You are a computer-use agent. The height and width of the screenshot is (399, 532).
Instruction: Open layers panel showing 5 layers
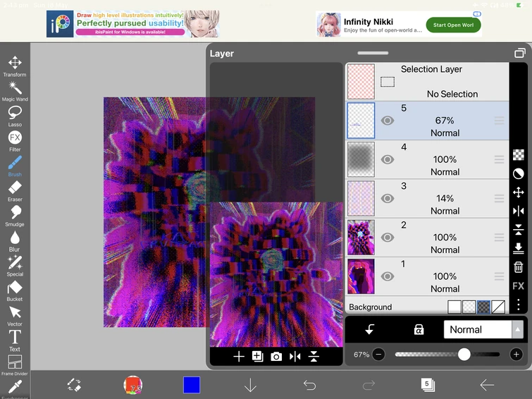pos(427,384)
